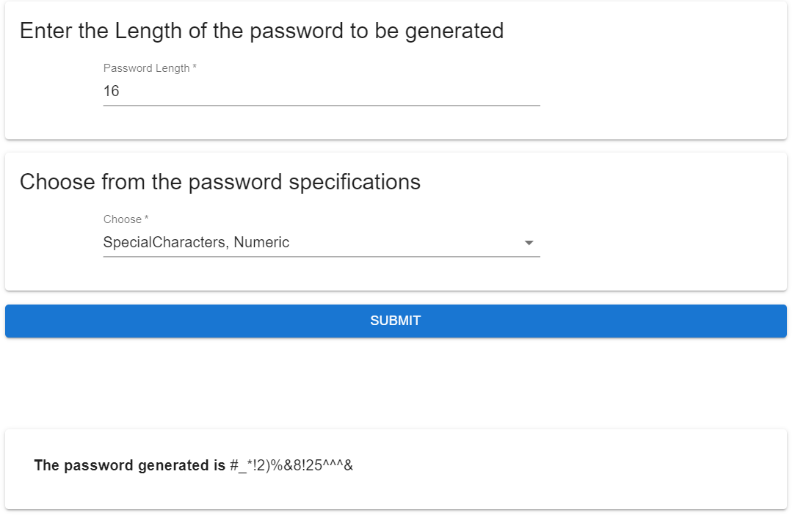
Task: Click the "Choose from the password specifications" heading
Action: 220,182
